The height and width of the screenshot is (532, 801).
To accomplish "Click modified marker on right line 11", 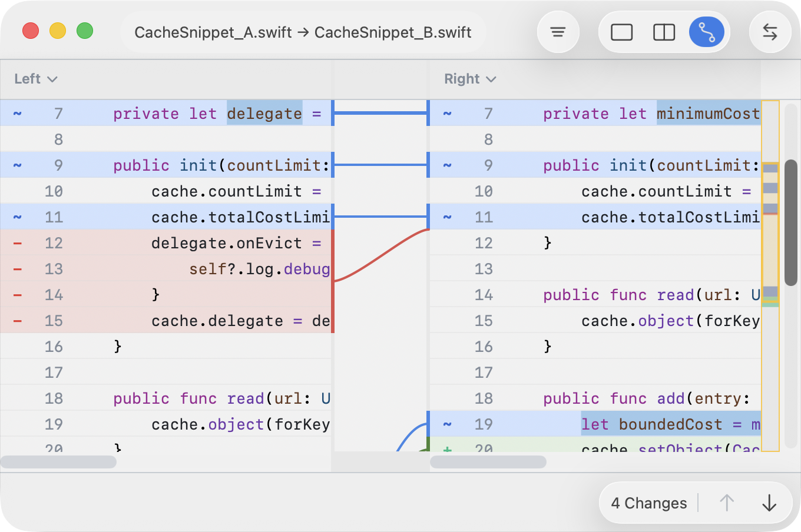I will [448, 217].
